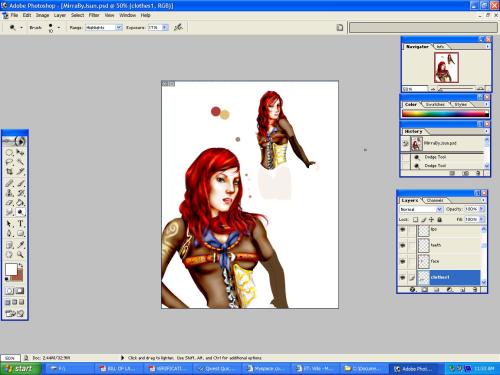The width and height of the screenshot is (500, 375).
Task: Click the color ramp spectrum bar
Action: coord(445,114)
